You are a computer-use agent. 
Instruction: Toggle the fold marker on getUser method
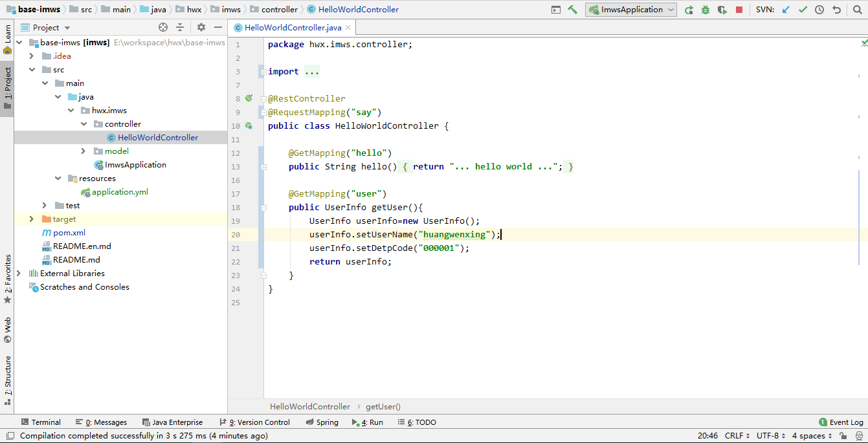(x=263, y=208)
